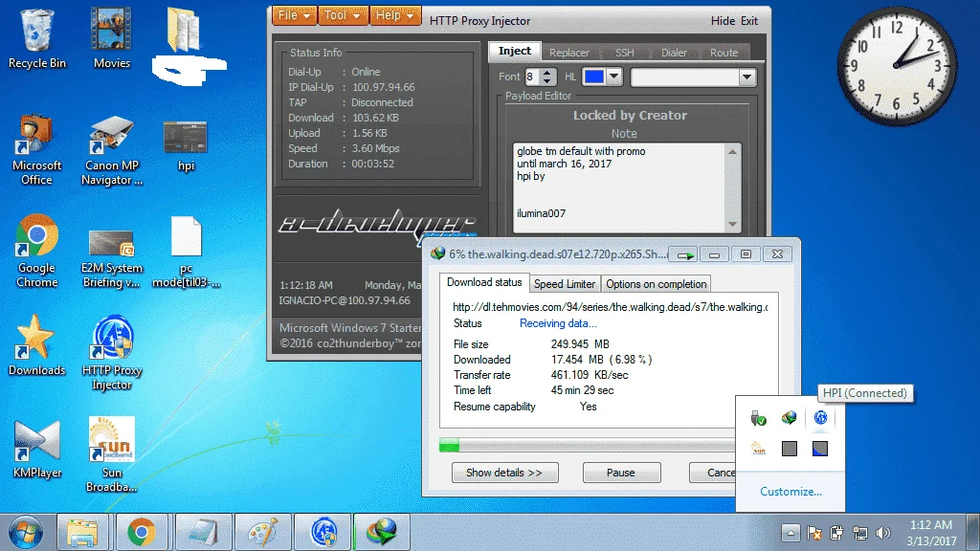
Task: Click the Customize link in tray popup
Action: (x=791, y=492)
